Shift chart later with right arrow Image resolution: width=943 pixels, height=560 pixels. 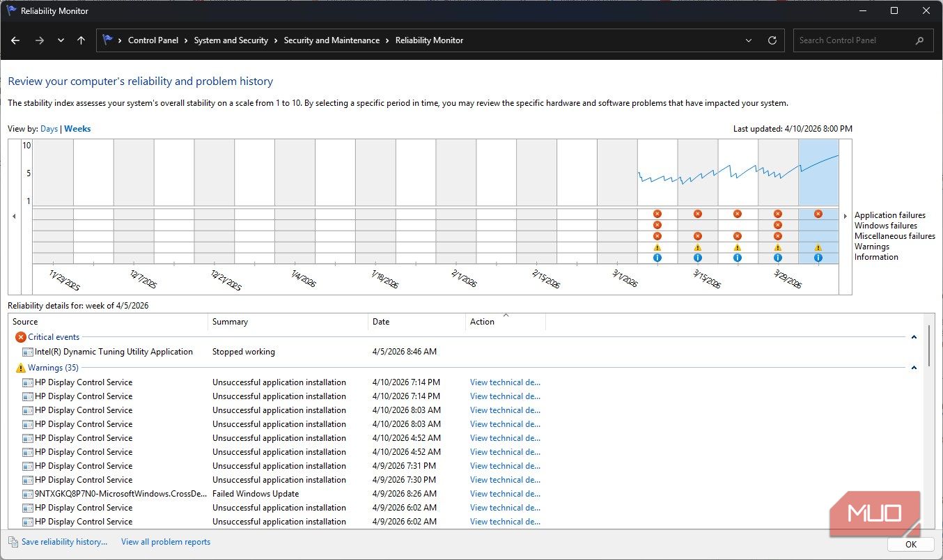click(x=845, y=217)
